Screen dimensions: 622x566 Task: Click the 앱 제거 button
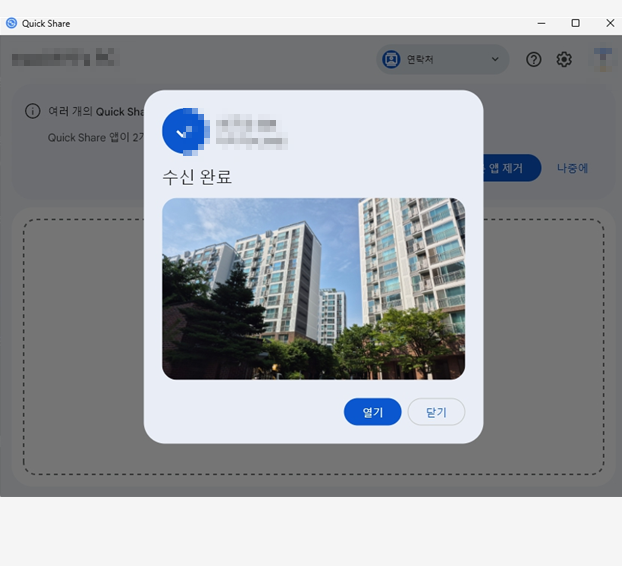click(x=511, y=168)
